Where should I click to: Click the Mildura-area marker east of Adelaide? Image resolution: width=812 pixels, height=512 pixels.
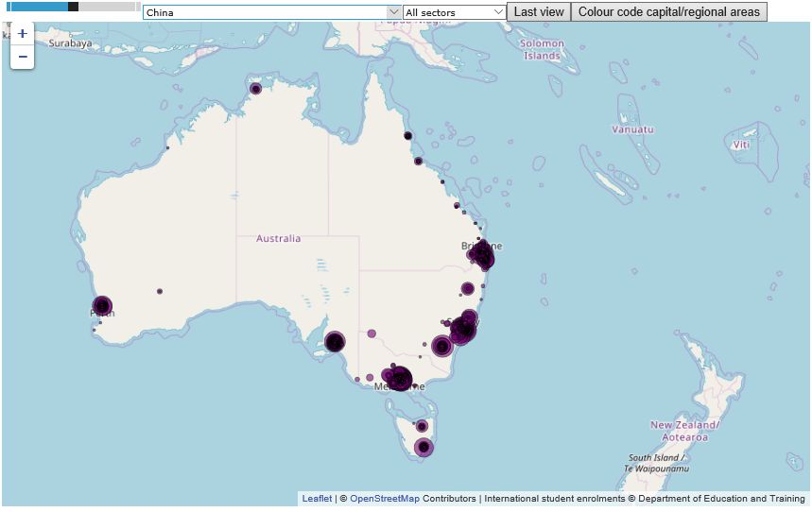tap(371, 333)
